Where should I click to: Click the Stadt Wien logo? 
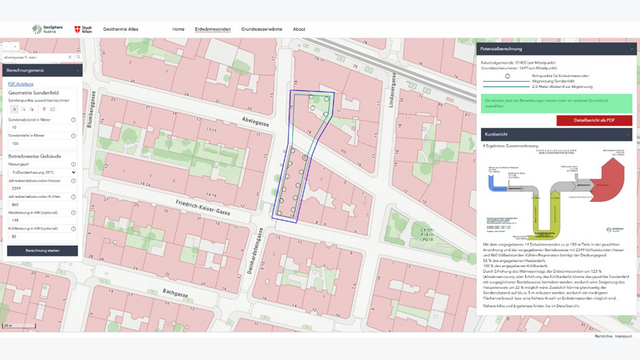click(x=83, y=29)
